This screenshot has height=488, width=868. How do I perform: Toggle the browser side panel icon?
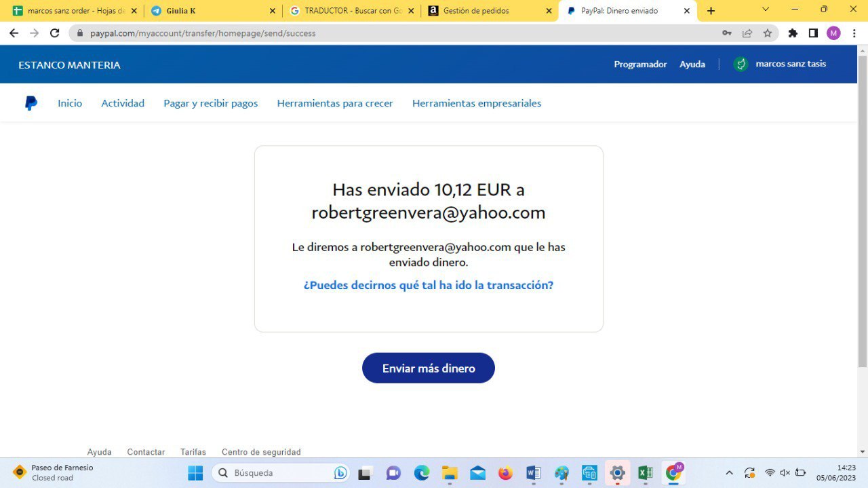tap(813, 33)
